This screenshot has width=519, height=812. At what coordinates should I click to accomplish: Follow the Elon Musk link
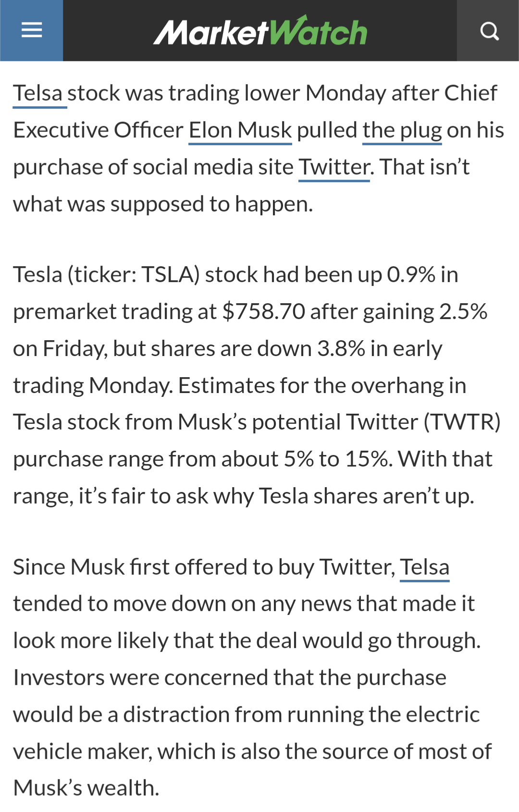240,130
